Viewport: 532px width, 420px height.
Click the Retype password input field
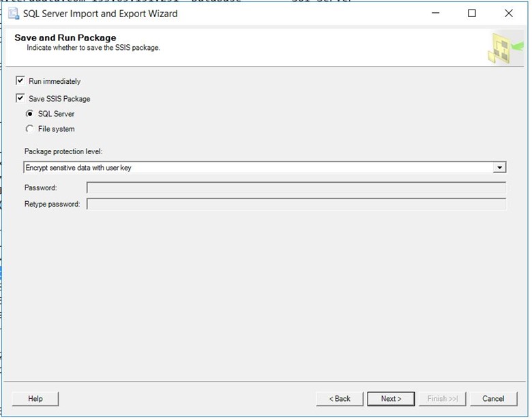296,204
